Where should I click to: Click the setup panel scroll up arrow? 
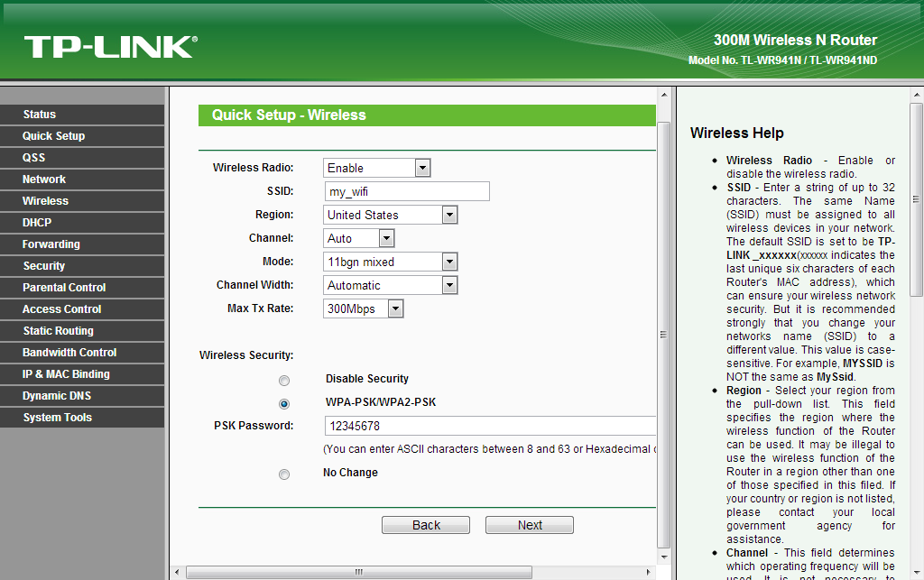(x=664, y=95)
